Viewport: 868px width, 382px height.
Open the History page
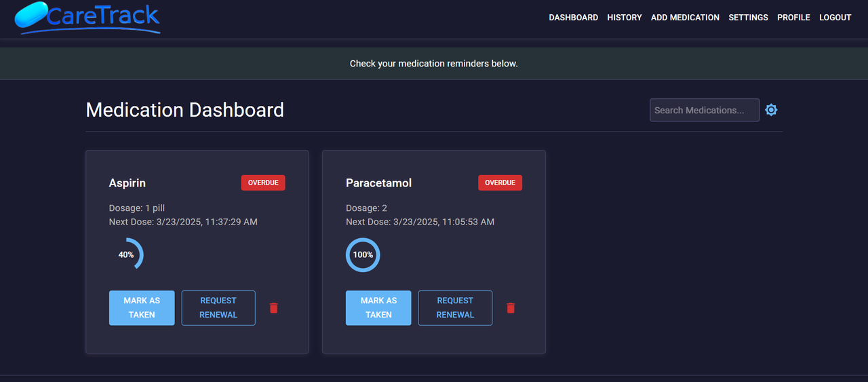625,18
